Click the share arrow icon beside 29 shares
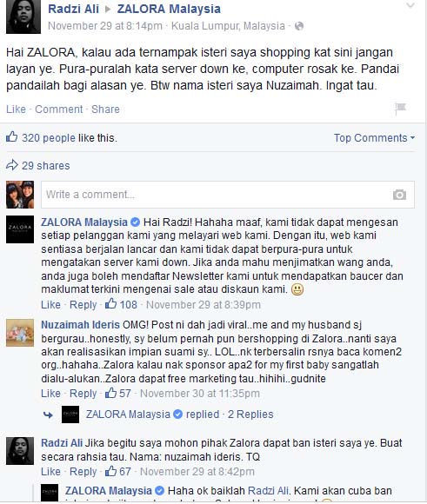 (x=12, y=165)
